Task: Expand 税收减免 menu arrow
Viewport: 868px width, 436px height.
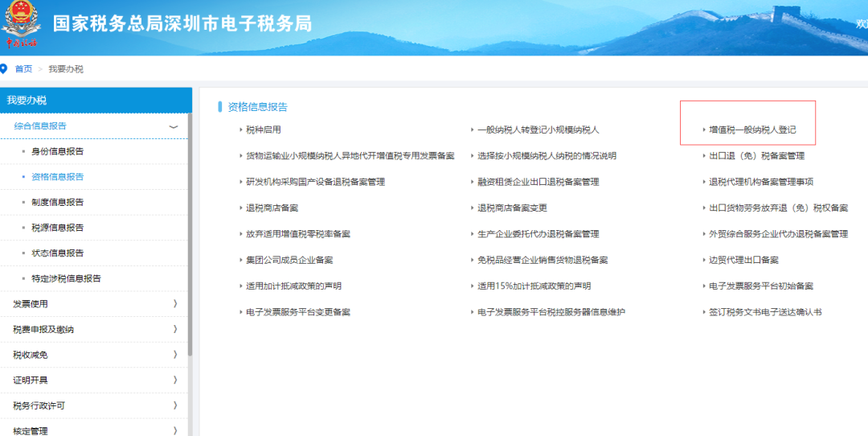Action: tap(175, 355)
